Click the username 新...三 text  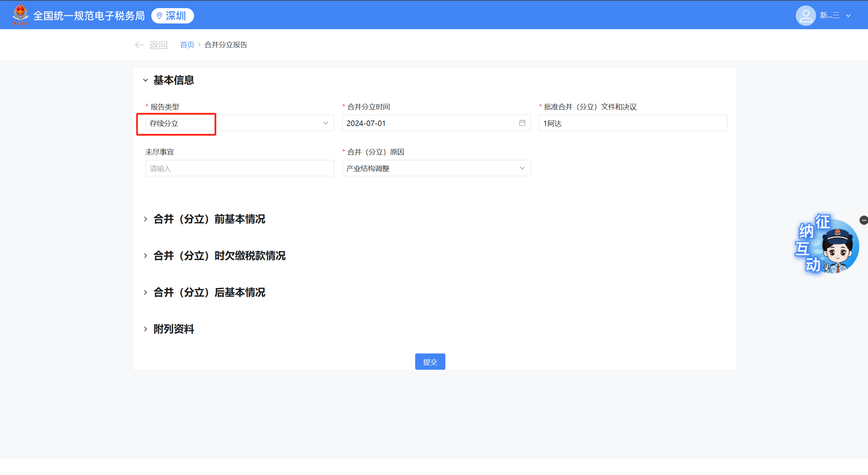pos(830,15)
